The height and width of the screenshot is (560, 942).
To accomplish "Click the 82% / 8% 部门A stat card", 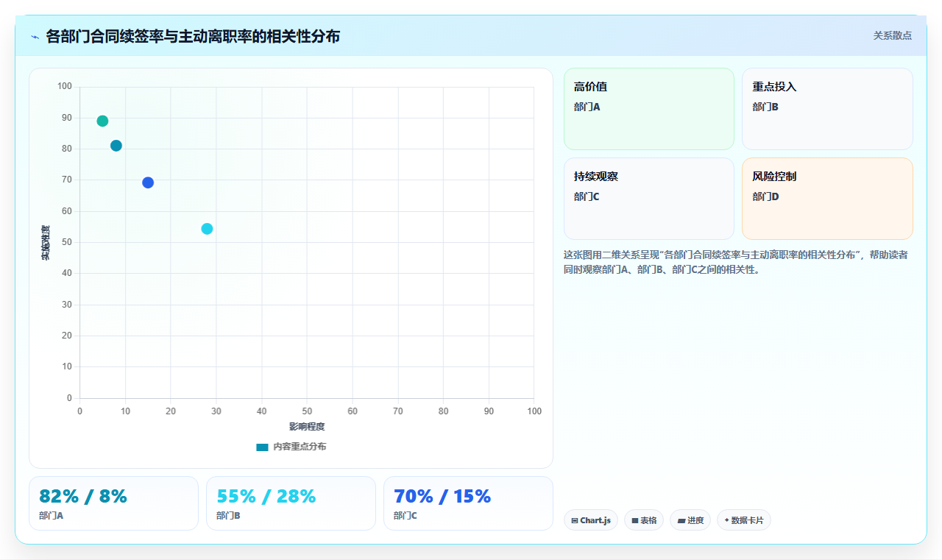I will pyautogui.click(x=113, y=503).
